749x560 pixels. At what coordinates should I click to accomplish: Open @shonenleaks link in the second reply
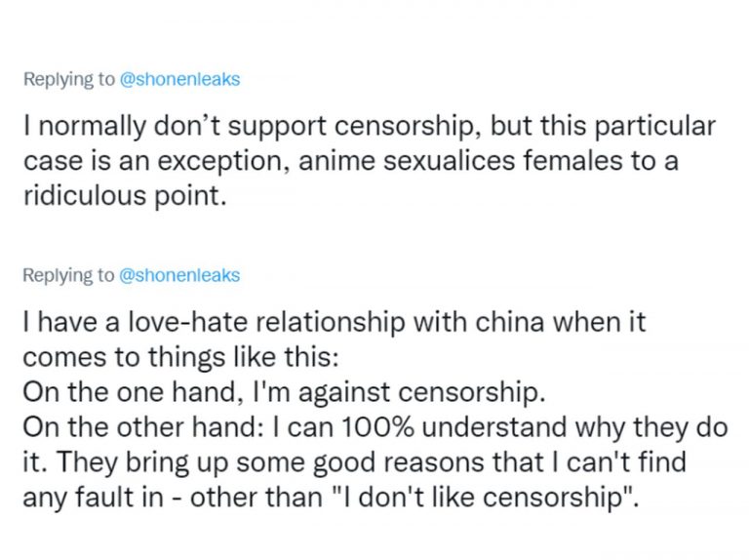[x=178, y=276]
